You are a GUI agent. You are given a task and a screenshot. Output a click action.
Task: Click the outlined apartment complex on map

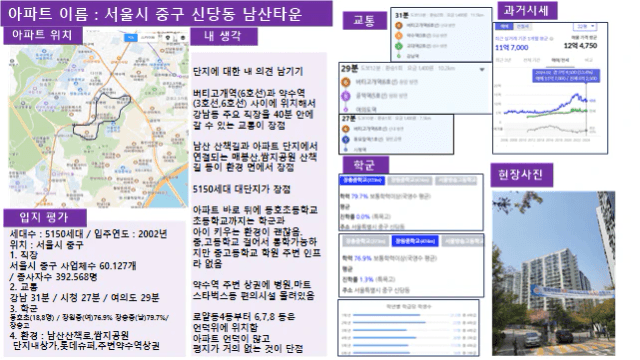pyautogui.click(x=102, y=116)
